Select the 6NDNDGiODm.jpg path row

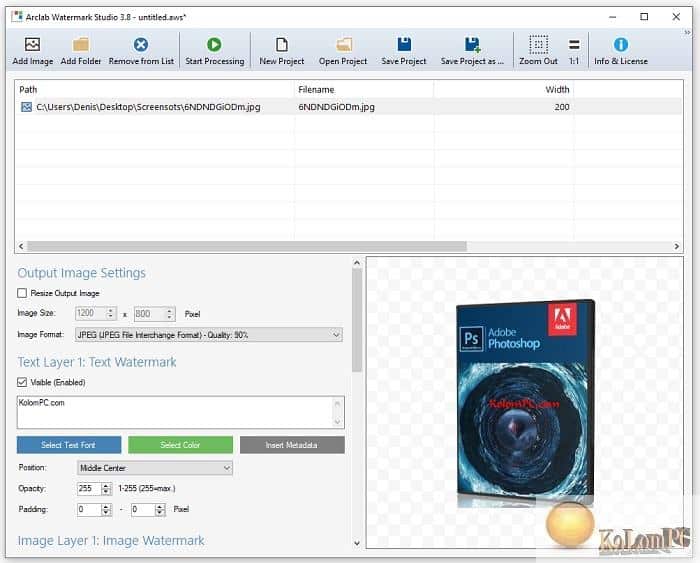148,107
